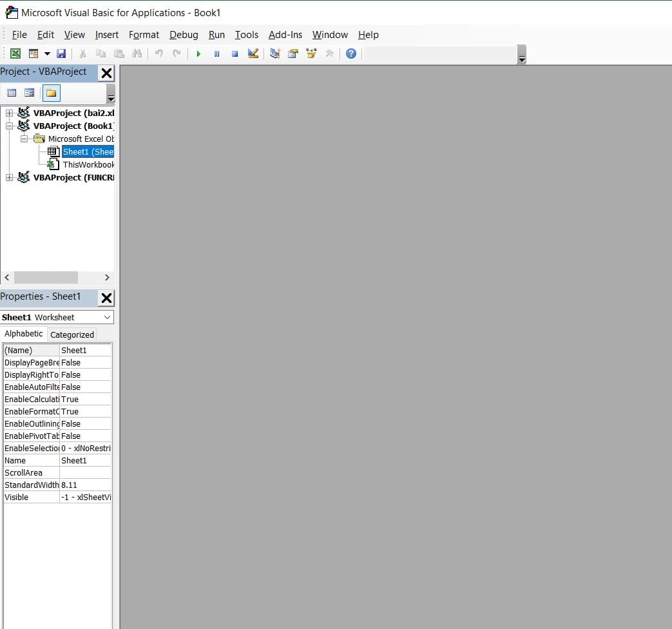The image size is (672, 629).
Task: Collapse Microsoft Excel Objects folder
Action: coord(24,139)
